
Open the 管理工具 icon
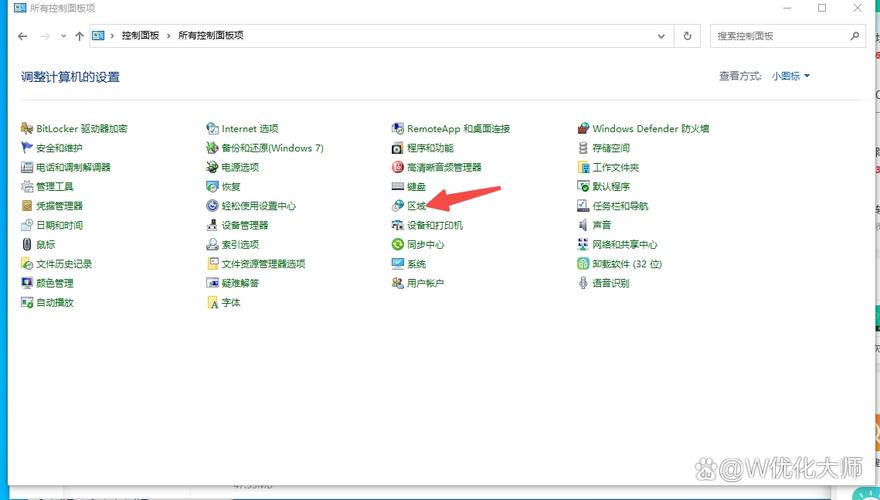(27, 186)
